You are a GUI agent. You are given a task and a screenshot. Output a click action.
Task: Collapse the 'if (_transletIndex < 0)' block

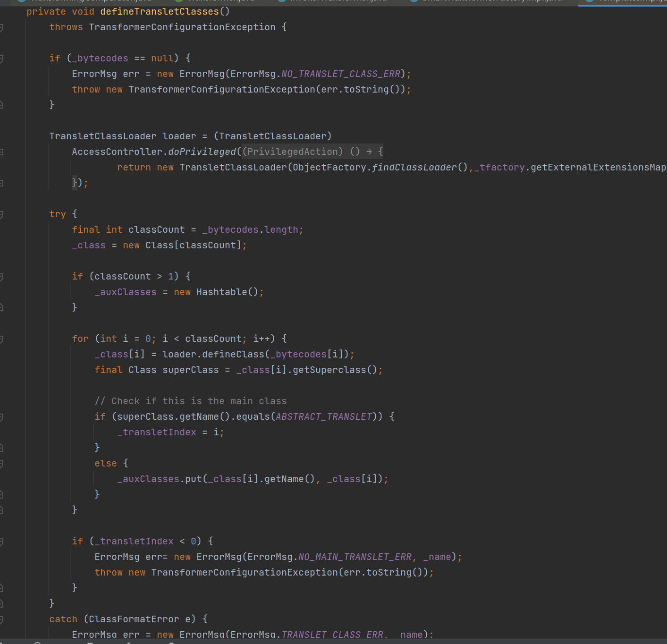pos(1,542)
